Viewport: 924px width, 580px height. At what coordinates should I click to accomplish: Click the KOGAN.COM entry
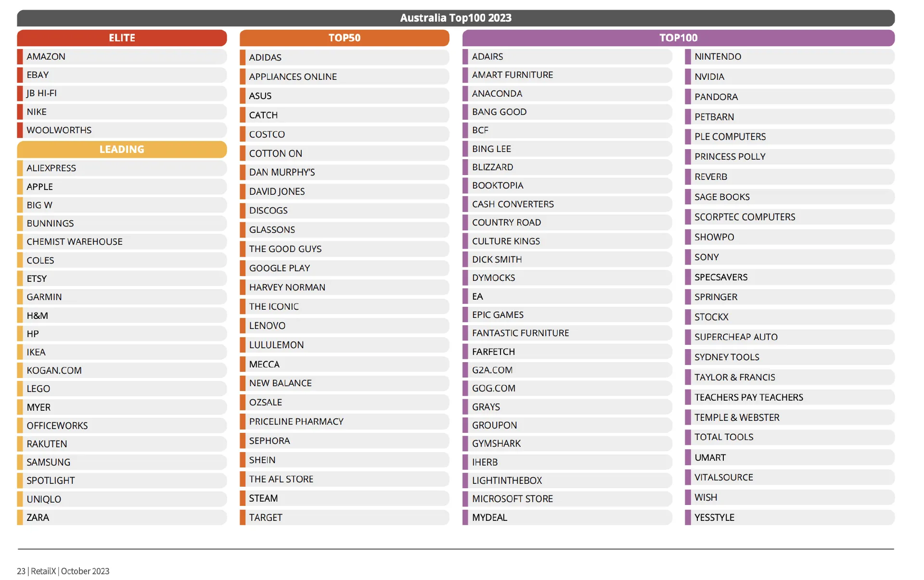click(122, 370)
